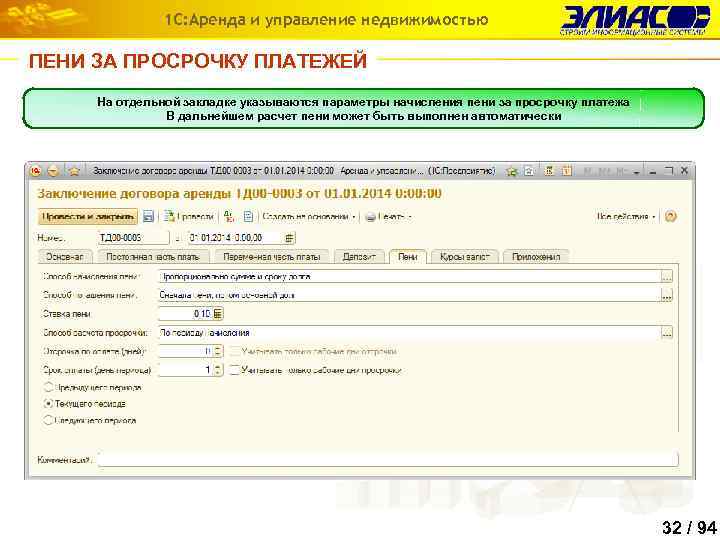
Task: Click the Отсрочка по оплате (дней) number field
Action: click(x=186, y=351)
